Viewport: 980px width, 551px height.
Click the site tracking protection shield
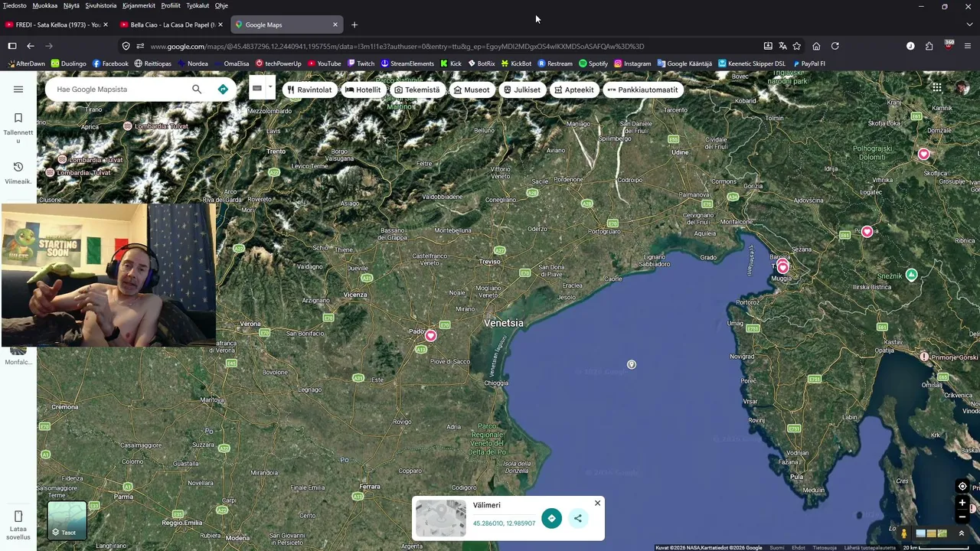[126, 46]
